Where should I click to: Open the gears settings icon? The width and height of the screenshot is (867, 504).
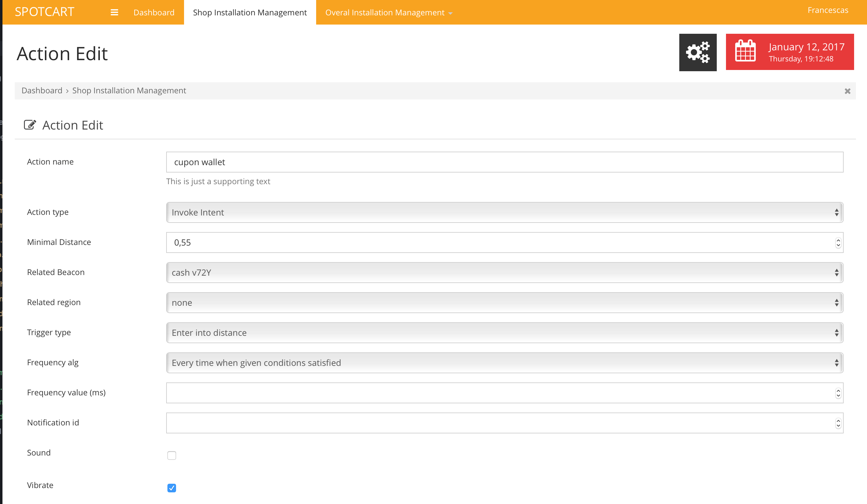point(698,52)
